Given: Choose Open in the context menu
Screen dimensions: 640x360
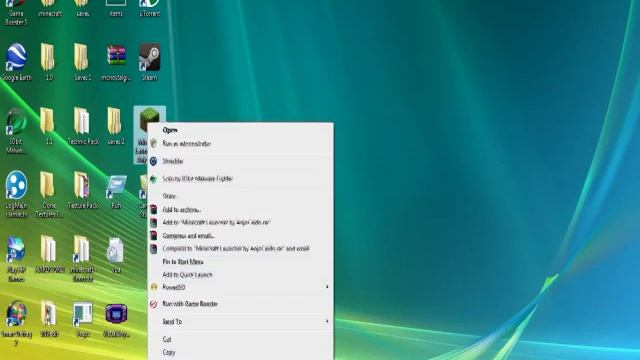Looking at the screenshot, I should [240, 130].
